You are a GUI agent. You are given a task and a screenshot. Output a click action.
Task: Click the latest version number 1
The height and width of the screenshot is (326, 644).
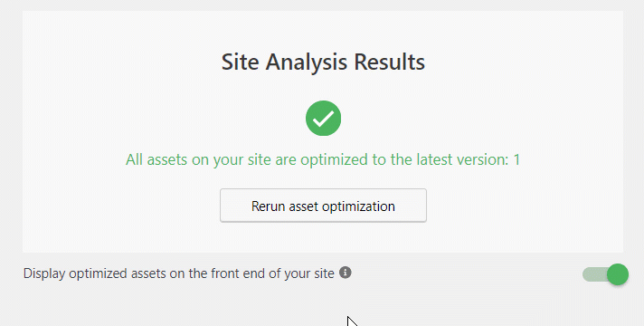point(516,159)
